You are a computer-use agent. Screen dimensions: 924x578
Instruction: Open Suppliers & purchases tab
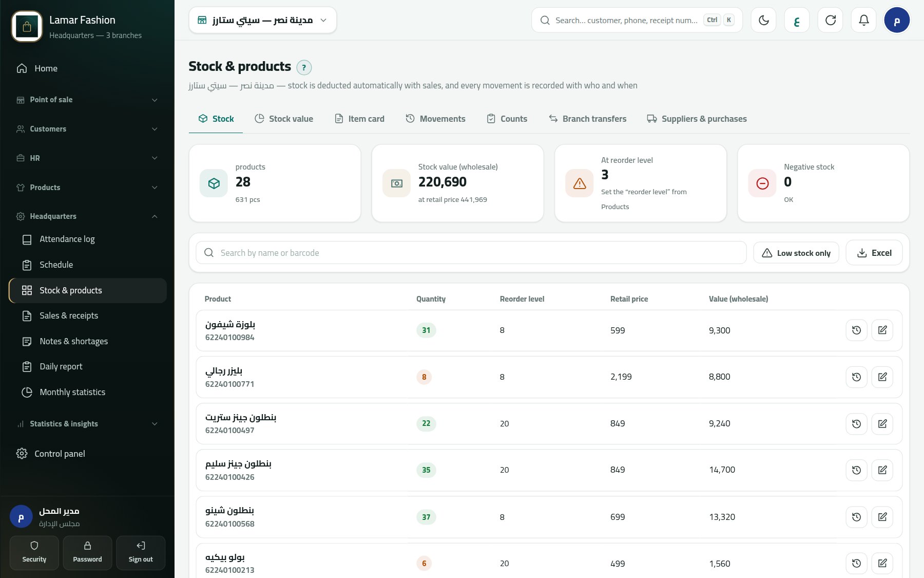[697, 119]
